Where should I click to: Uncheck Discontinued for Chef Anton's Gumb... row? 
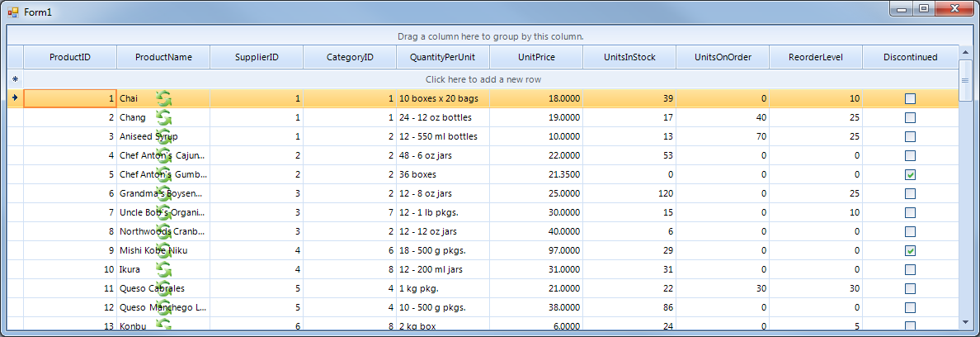point(910,175)
